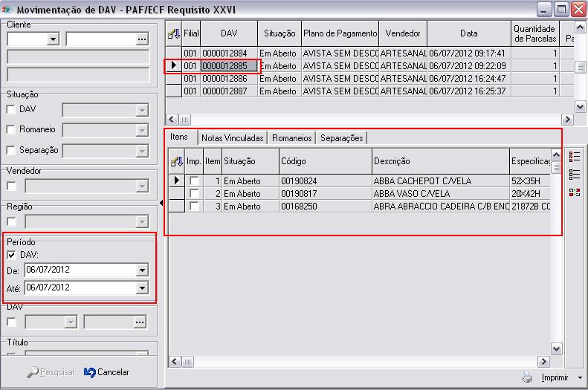
Task: Open the Romaneios tab
Action: [x=292, y=138]
